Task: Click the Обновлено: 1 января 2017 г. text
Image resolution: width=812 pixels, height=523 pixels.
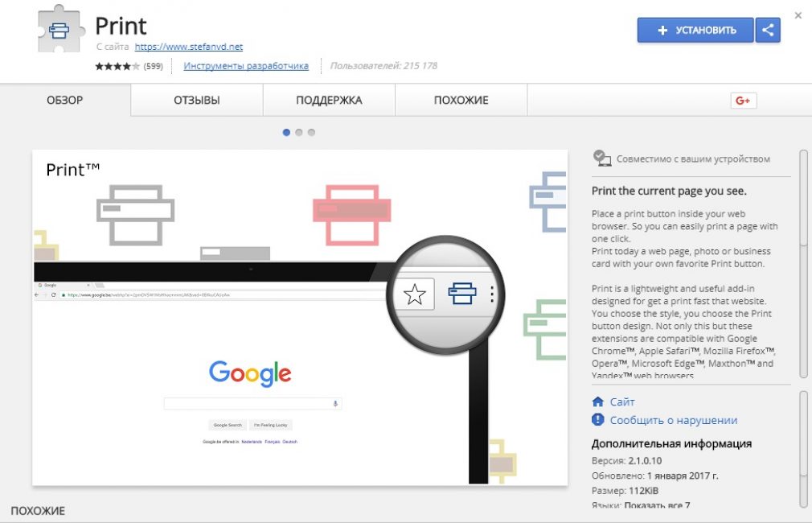Action: [654, 476]
